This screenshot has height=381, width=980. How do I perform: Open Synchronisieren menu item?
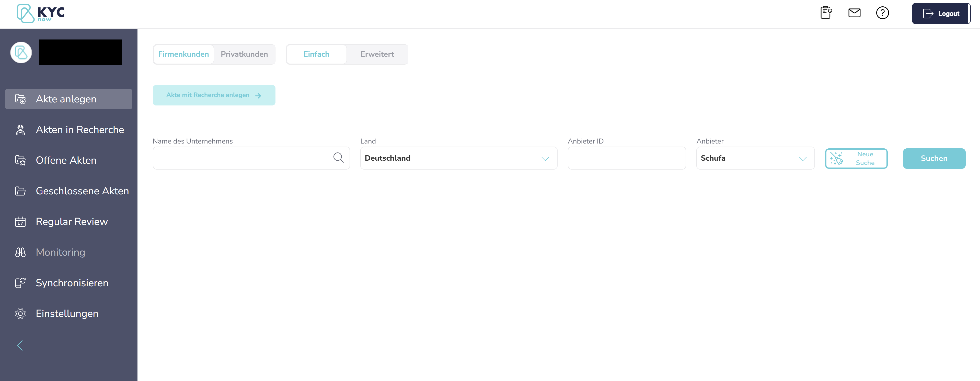click(x=69, y=283)
